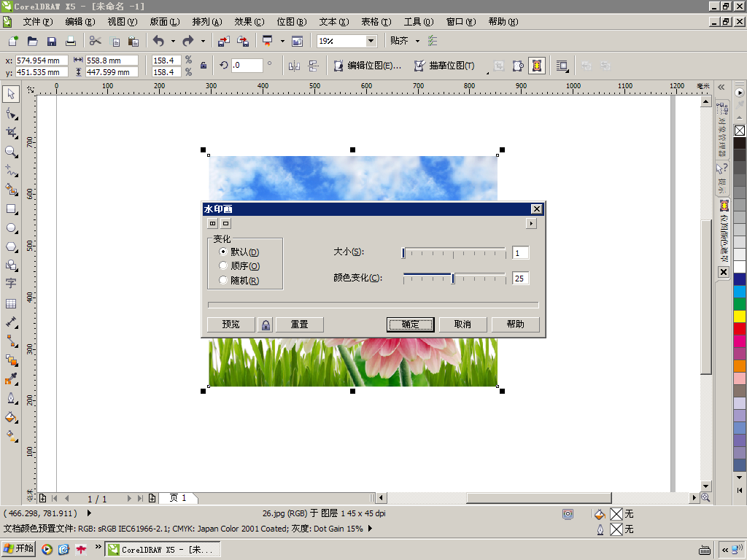747x560 pixels.
Task: Open the 效果 menu
Action: click(249, 22)
